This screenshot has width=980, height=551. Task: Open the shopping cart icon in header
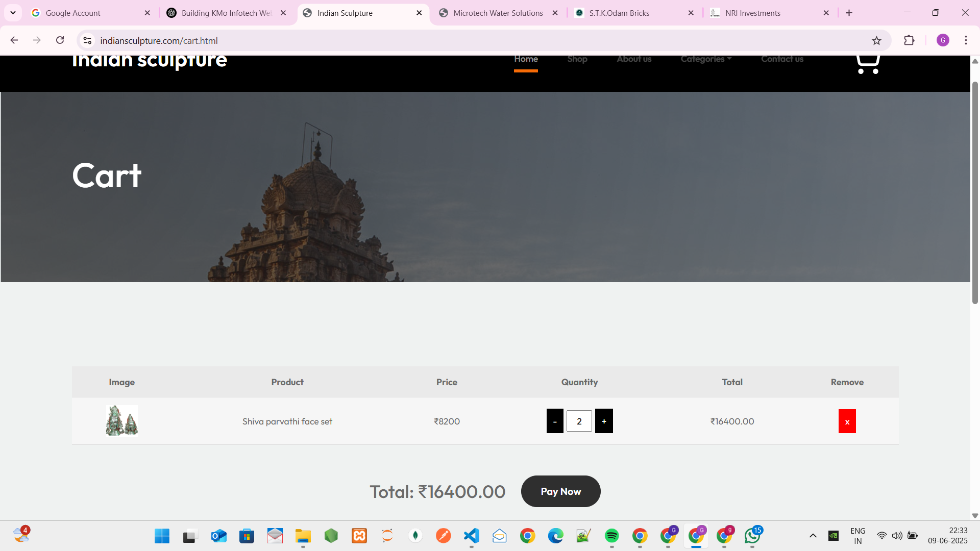[x=867, y=64]
